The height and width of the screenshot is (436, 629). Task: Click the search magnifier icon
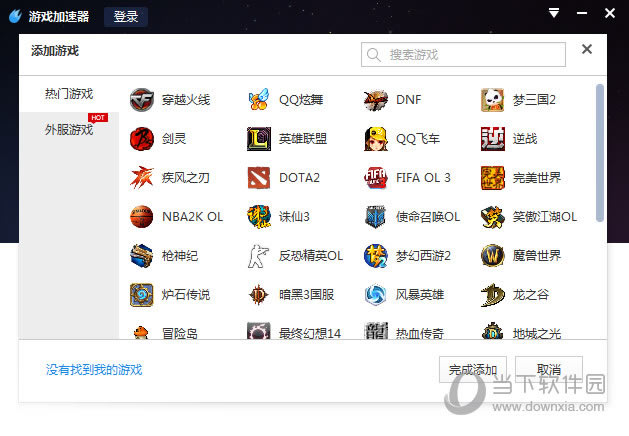(373, 55)
